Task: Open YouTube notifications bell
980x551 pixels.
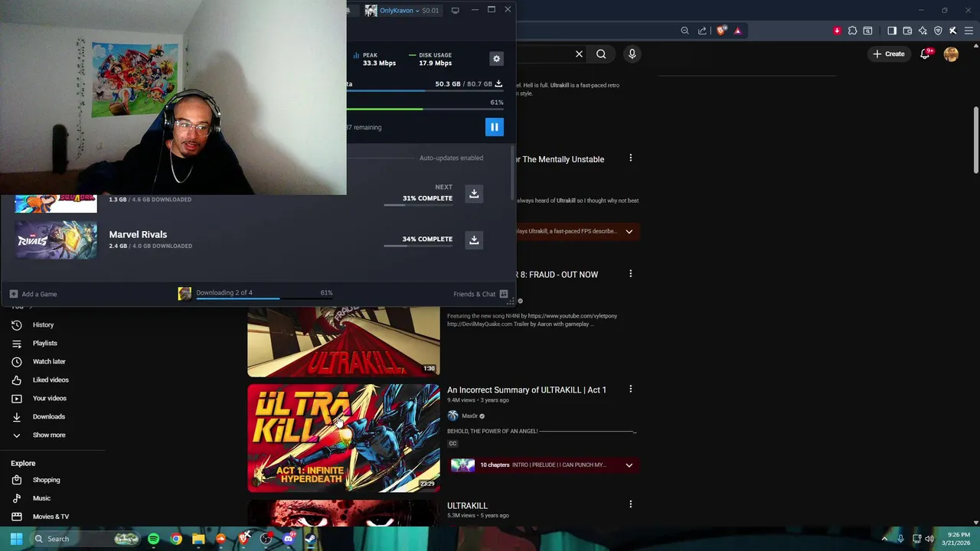Action: click(x=925, y=54)
